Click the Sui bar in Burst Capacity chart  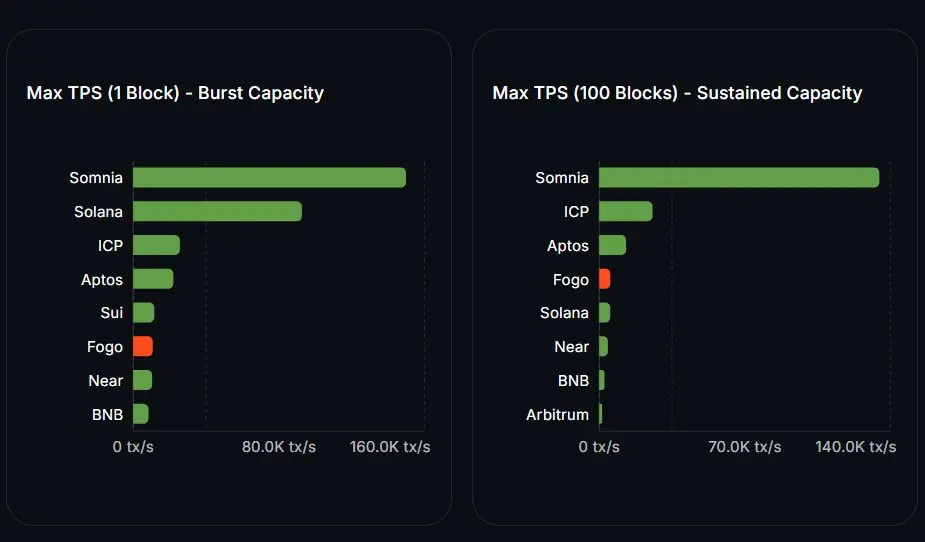tap(144, 313)
